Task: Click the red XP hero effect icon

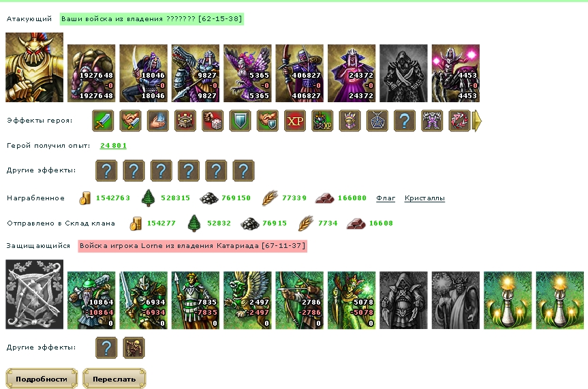Action: click(295, 121)
